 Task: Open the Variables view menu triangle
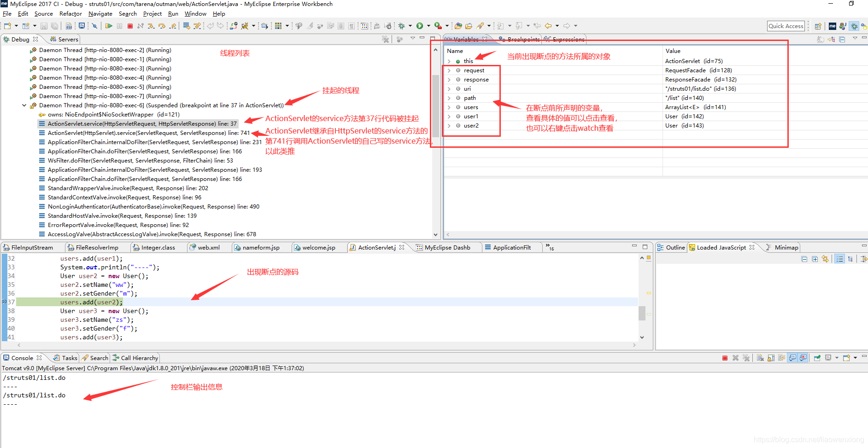[x=855, y=38]
